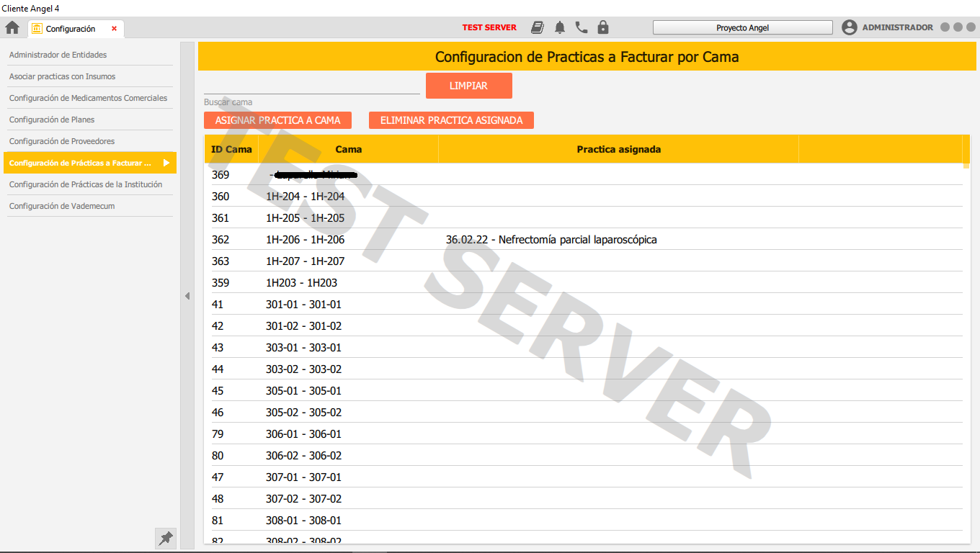Screen dimensions: 980x553
Task: Open Configuración de Vademecum
Action: [90, 206]
